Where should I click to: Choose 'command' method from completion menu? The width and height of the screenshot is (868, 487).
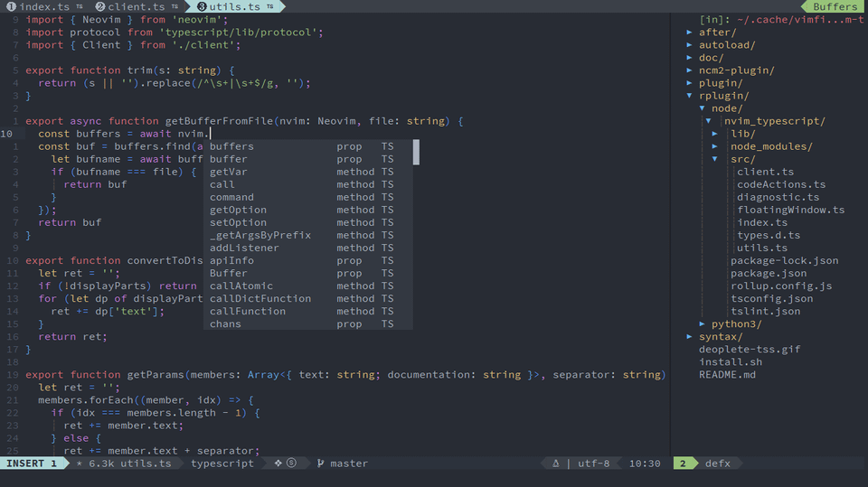[307, 198]
